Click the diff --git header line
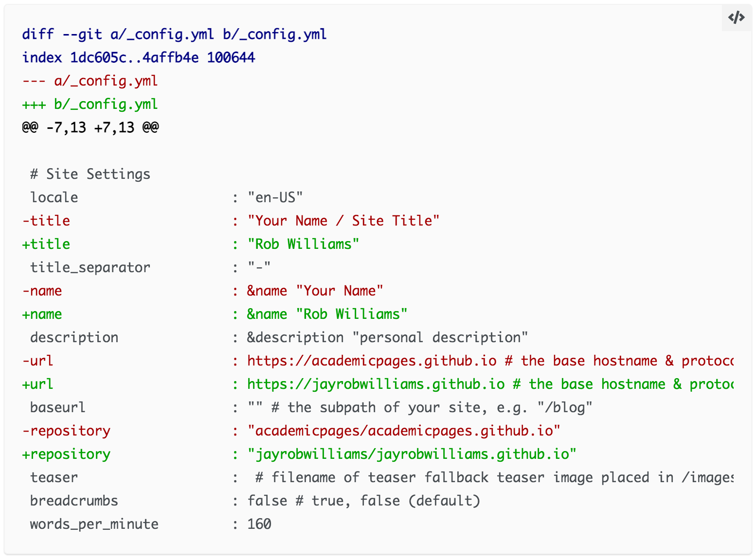 pyautogui.click(x=174, y=35)
